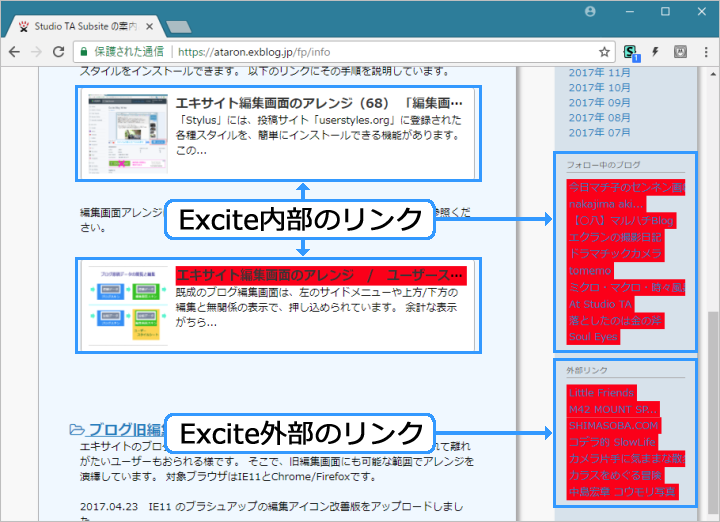Bookmark this page with the star icon
This screenshot has width=720, height=522.
pos(604,52)
